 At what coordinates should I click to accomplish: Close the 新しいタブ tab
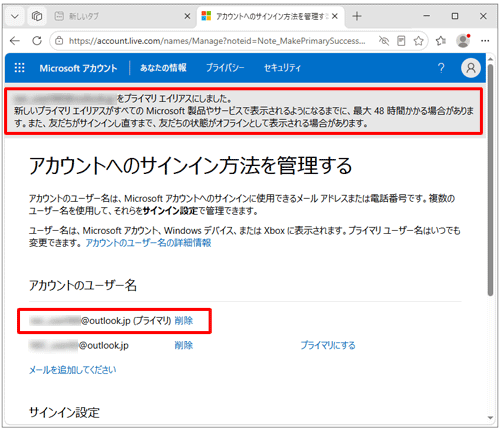click(x=187, y=16)
